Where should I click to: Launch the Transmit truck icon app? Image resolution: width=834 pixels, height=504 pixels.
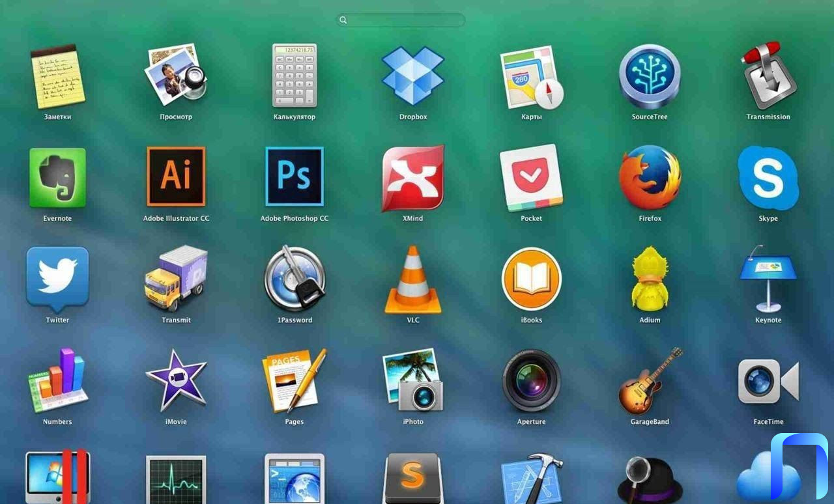(x=176, y=279)
